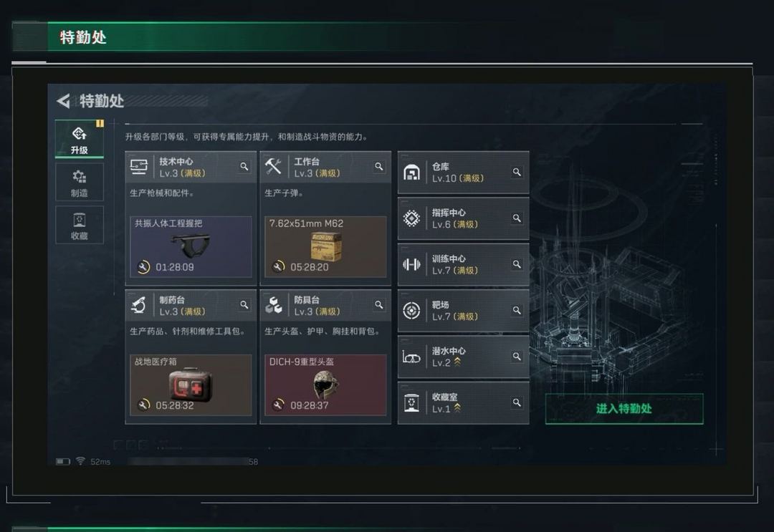Upgrade 潜水中心 via the yellow arrows
The image size is (774, 532).
(457, 362)
